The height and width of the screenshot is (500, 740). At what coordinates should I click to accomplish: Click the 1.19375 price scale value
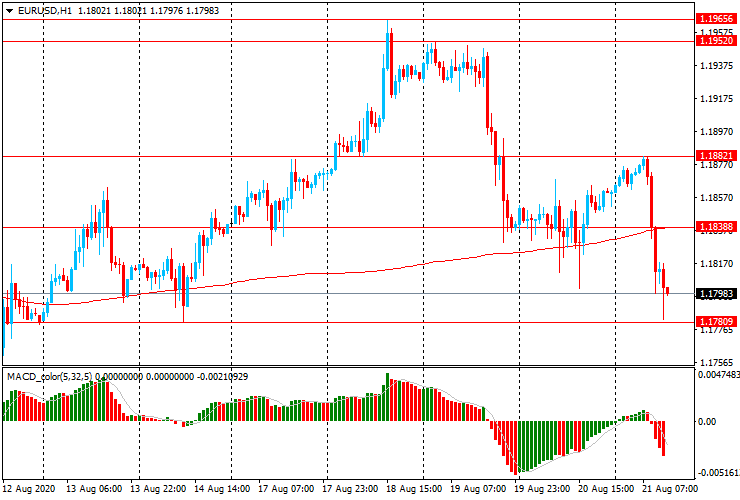click(717, 66)
